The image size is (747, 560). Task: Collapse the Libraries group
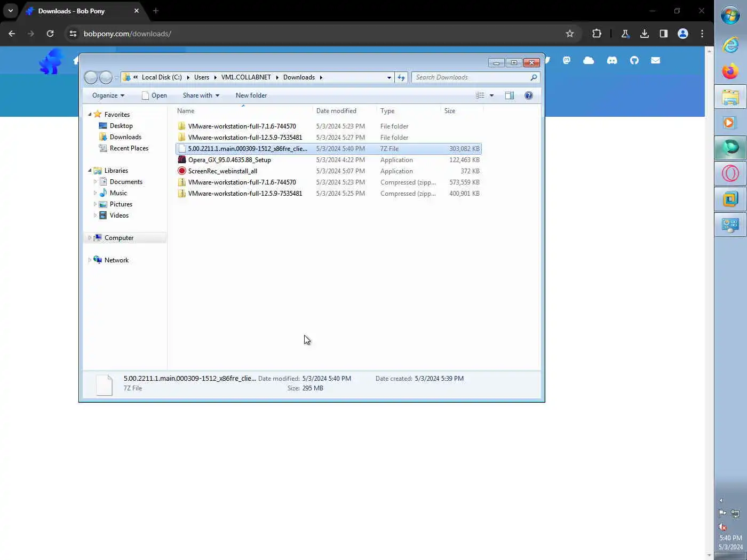coord(90,171)
